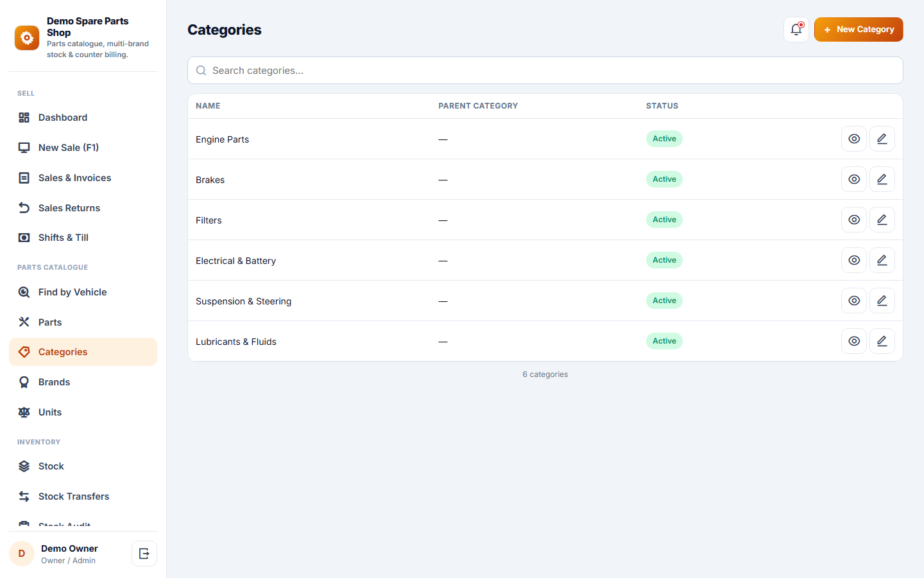Focus the Search categories field
924x578 pixels.
point(545,71)
